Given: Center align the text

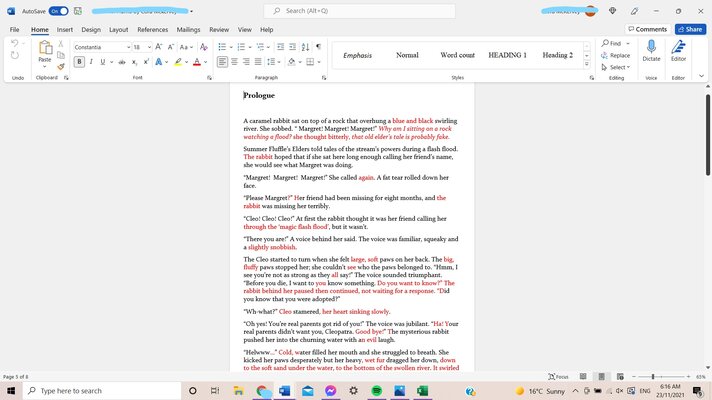Looking at the screenshot, I should tap(234, 62).
